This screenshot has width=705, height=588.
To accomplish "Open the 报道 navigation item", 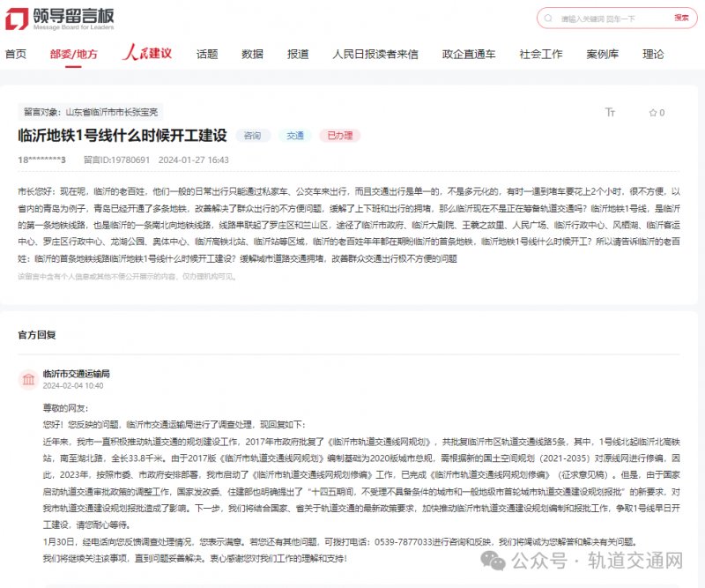I will [298, 54].
